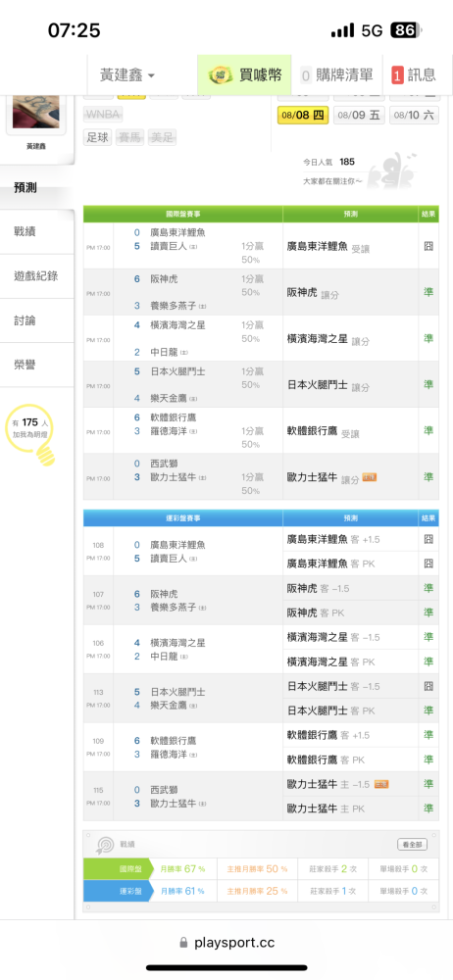Open 訊息 messages with red badge
The width and height of the screenshot is (453, 980).
coord(415,75)
